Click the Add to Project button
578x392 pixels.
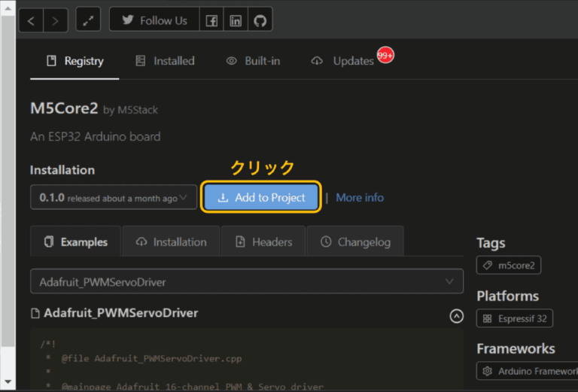[261, 198]
